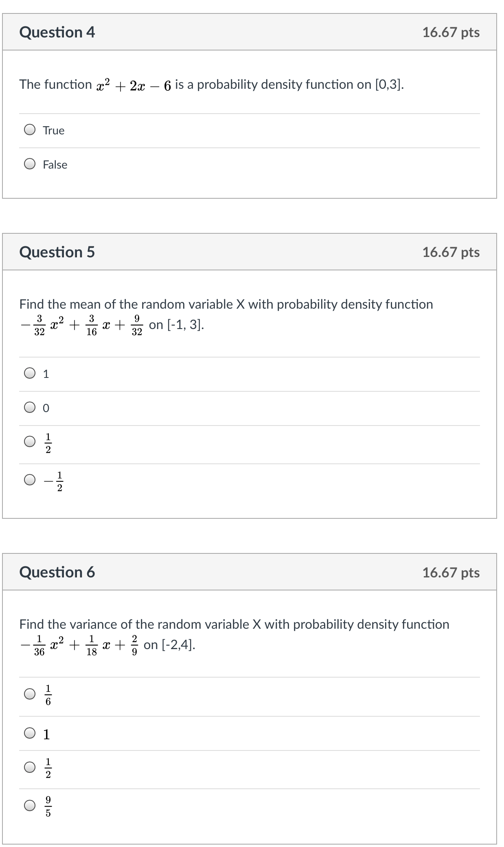Click Question 5's "Find the mean" problem text
The width and height of the screenshot is (504, 847).
[x=226, y=304]
